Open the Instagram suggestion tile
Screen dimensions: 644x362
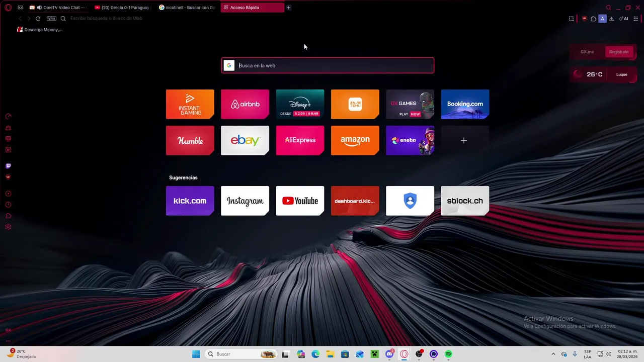(245, 201)
